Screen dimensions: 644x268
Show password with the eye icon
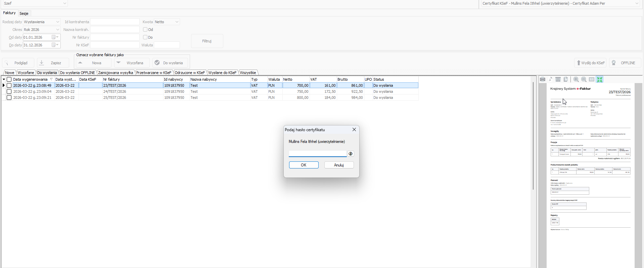click(x=351, y=154)
